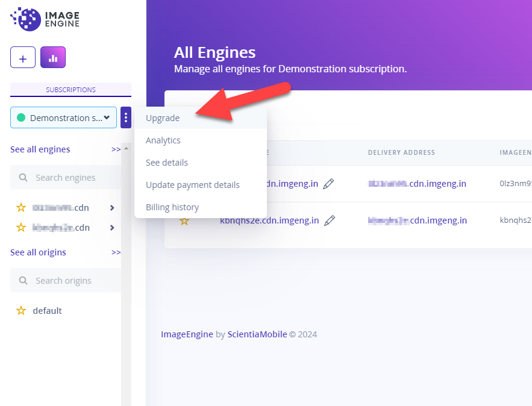Click the DELIVERY ADDRESS column header
This screenshot has height=406, width=532.
pos(401,152)
